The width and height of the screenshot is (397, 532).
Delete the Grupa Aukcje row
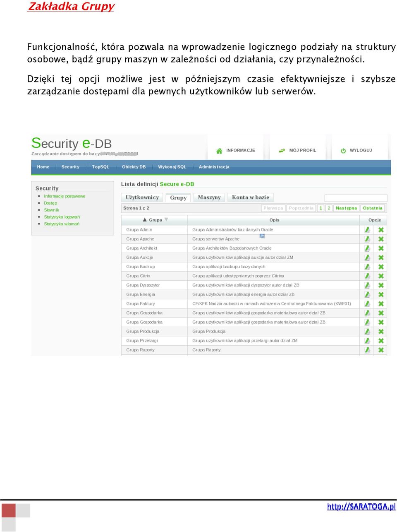381,258
